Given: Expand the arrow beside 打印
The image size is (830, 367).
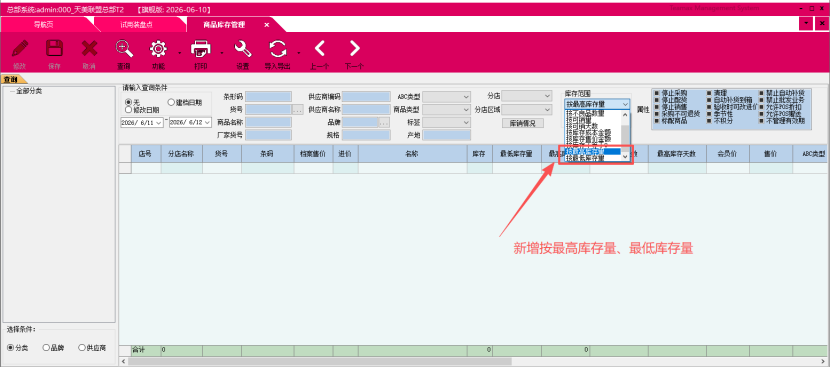Looking at the screenshot, I should coord(221,53).
